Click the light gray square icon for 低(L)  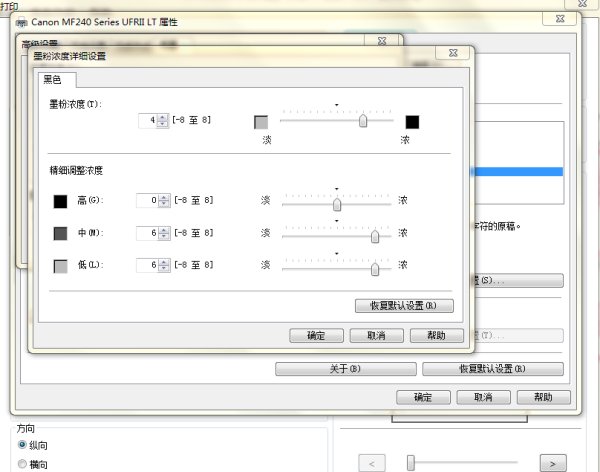(x=61, y=266)
